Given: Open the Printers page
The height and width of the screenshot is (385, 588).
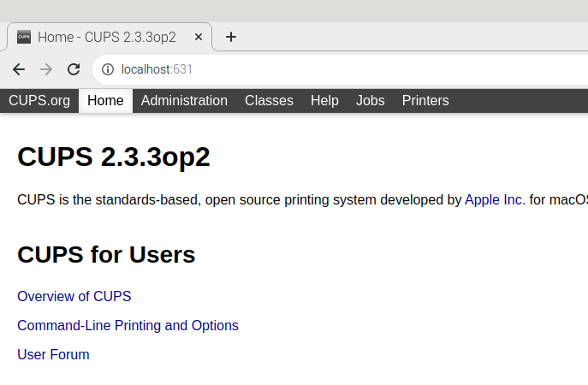Looking at the screenshot, I should 425,100.
